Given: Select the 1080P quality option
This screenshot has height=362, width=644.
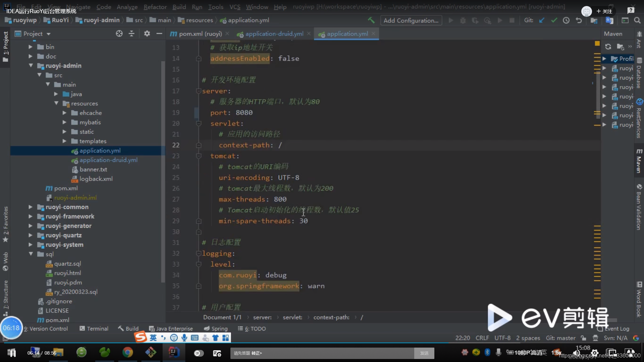Looking at the screenshot, I should pyautogui.click(x=528, y=353).
